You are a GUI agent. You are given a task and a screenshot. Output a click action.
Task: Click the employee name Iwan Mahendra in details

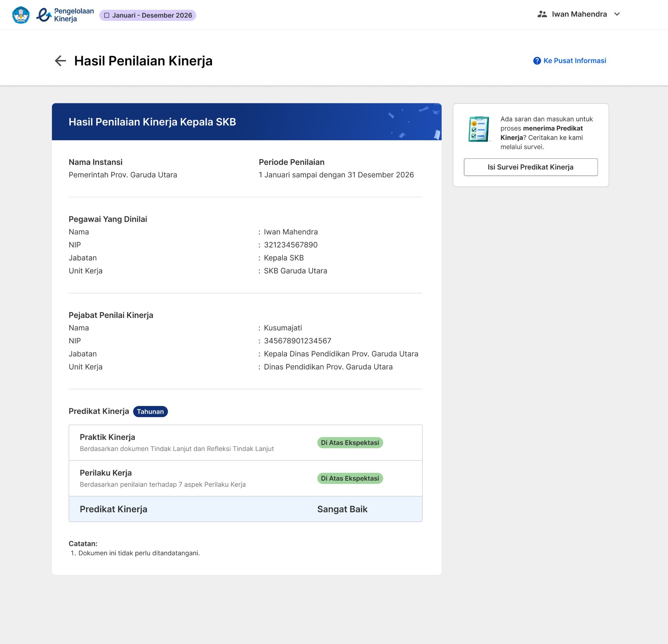pyautogui.click(x=291, y=232)
